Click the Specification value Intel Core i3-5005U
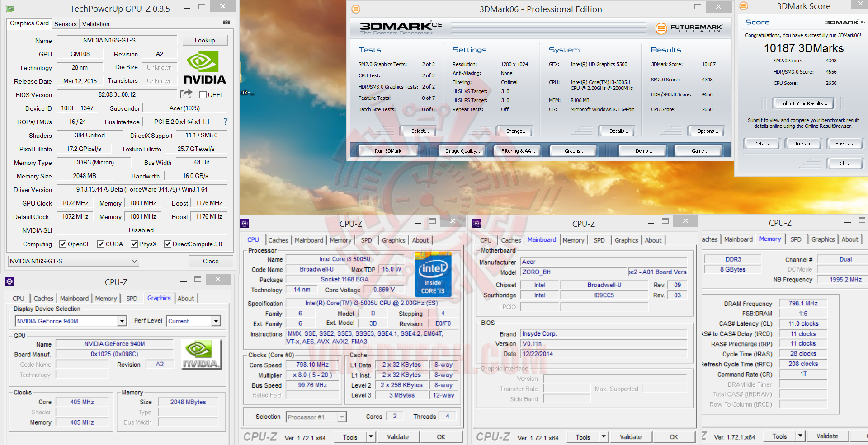 click(372, 303)
